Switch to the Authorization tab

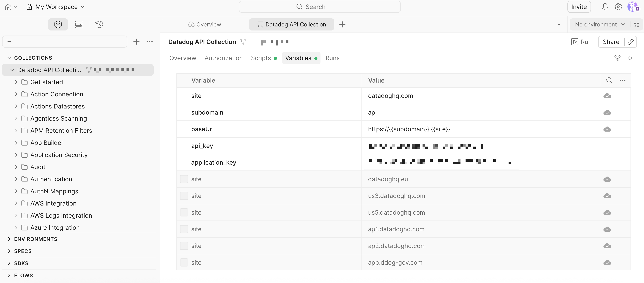tap(223, 58)
